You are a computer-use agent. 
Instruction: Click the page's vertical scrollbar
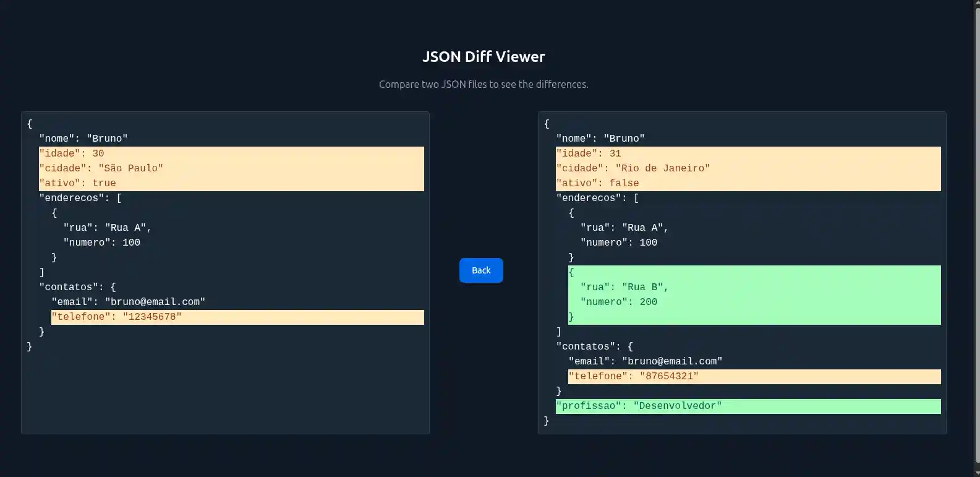[976, 235]
